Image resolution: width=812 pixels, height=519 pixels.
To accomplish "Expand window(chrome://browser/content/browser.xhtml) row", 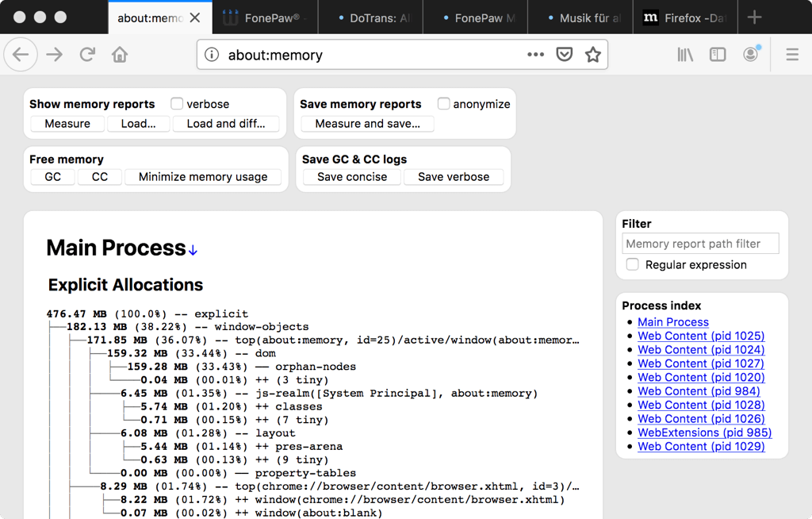I will click(x=343, y=500).
